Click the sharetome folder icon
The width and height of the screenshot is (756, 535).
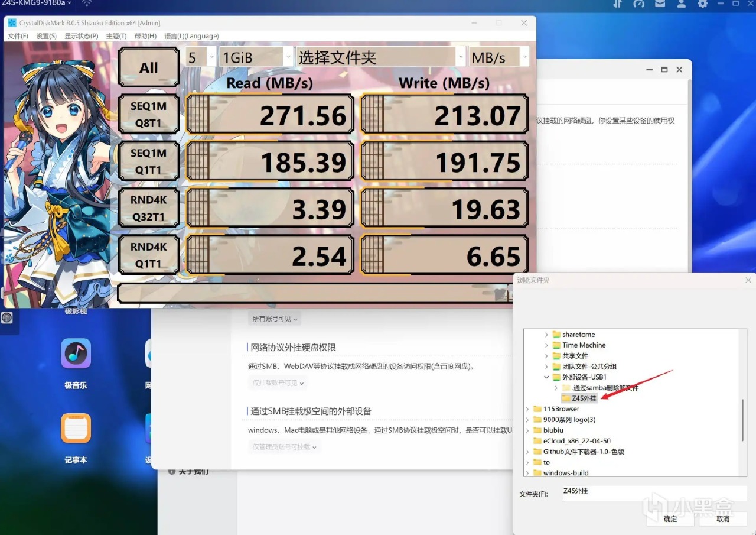[556, 335]
